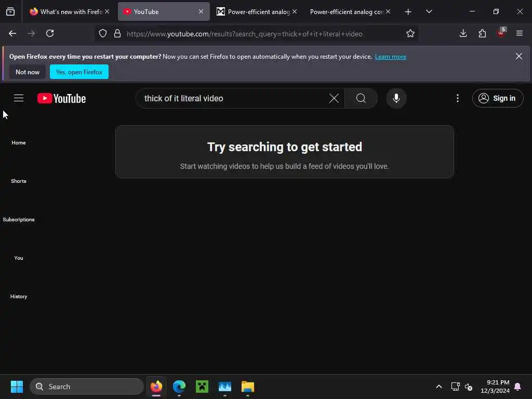This screenshot has height=399, width=532.
Task: Go back one page in Firefox
Action: point(12,33)
